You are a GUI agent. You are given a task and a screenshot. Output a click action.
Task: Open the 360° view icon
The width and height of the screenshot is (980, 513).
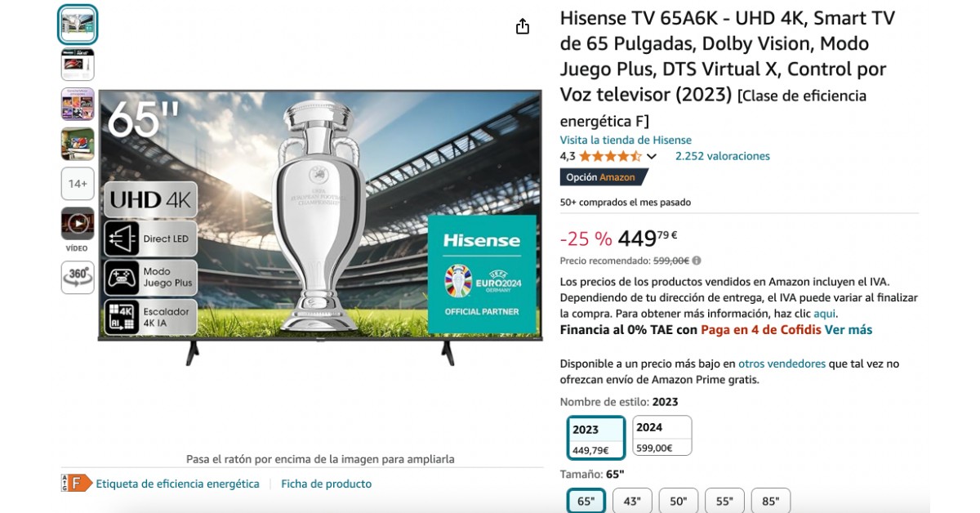click(78, 277)
